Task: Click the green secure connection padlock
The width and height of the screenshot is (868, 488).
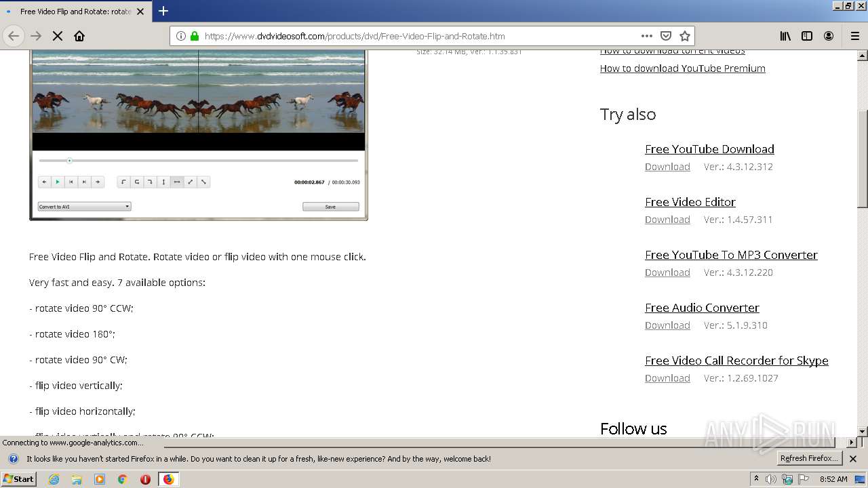Action: 195,36
